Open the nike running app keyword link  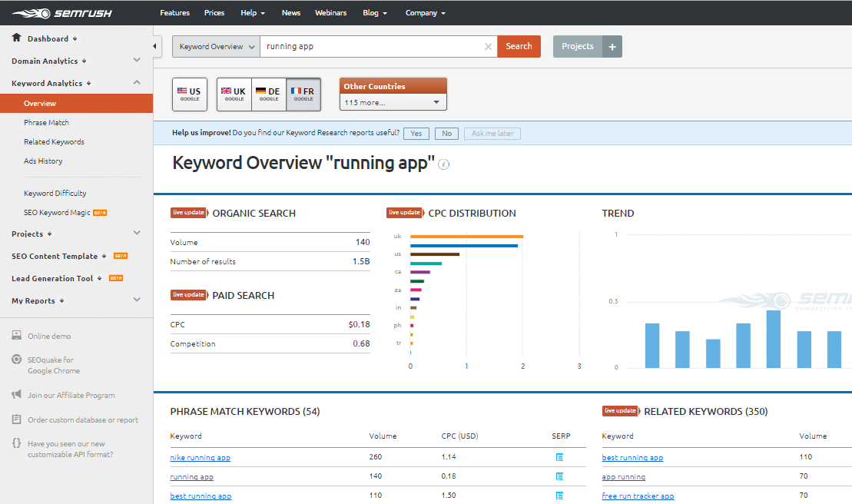click(x=200, y=458)
